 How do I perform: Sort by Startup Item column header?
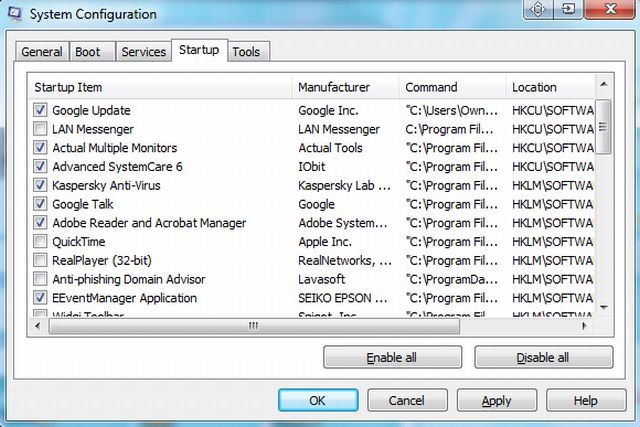click(160, 87)
